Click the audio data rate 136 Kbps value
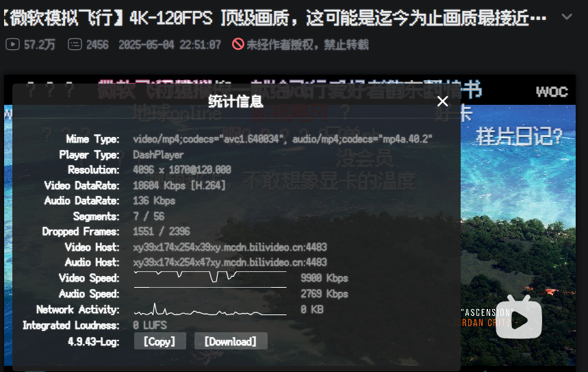The height and width of the screenshot is (372, 588). pos(154,201)
